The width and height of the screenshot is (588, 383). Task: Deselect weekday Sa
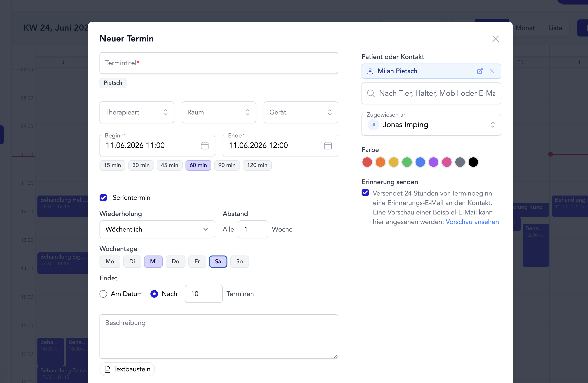point(218,261)
